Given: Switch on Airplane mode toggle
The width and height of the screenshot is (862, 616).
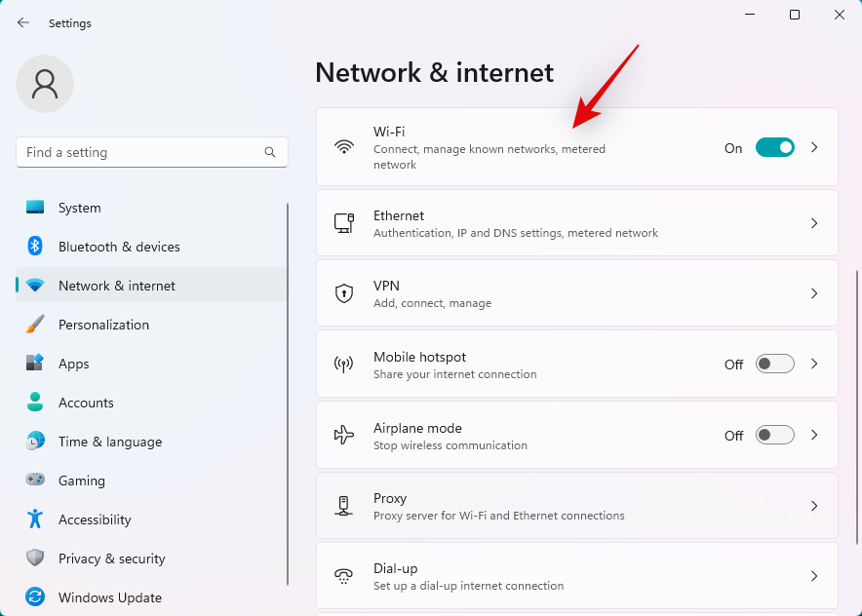Looking at the screenshot, I should tap(775, 436).
